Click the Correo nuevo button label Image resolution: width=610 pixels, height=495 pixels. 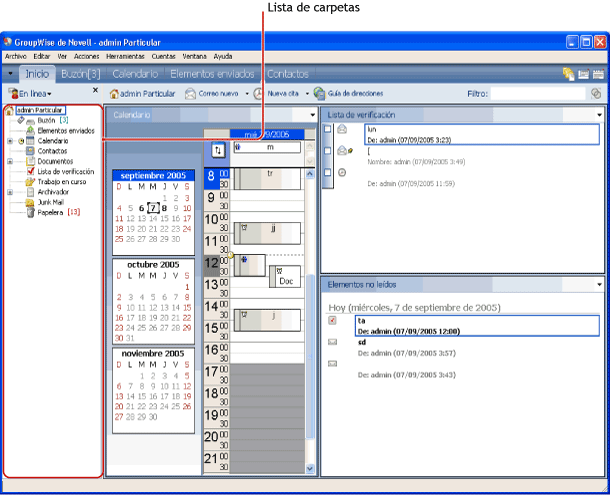218,94
